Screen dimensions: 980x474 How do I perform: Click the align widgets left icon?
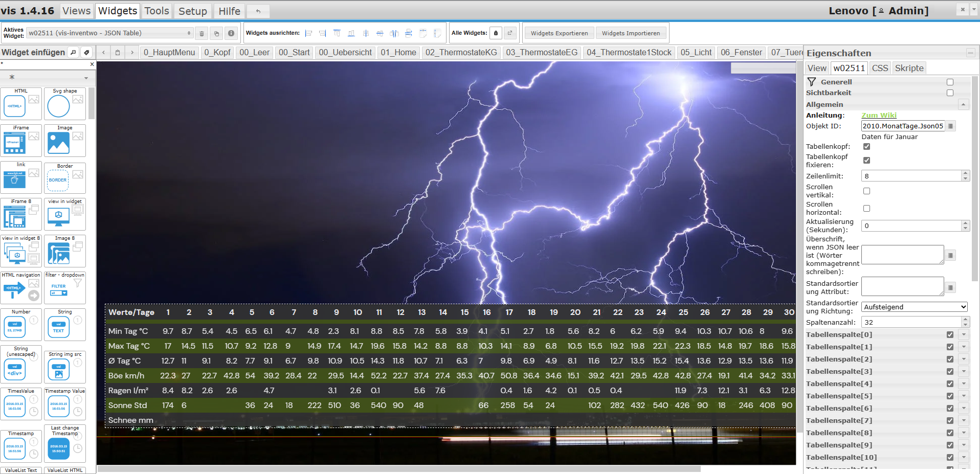coord(308,33)
